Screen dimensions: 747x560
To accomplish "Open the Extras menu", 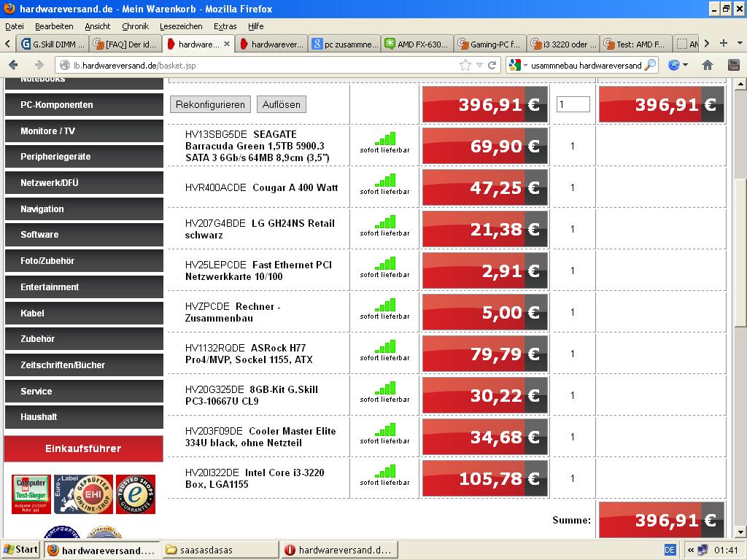I will coord(225,26).
